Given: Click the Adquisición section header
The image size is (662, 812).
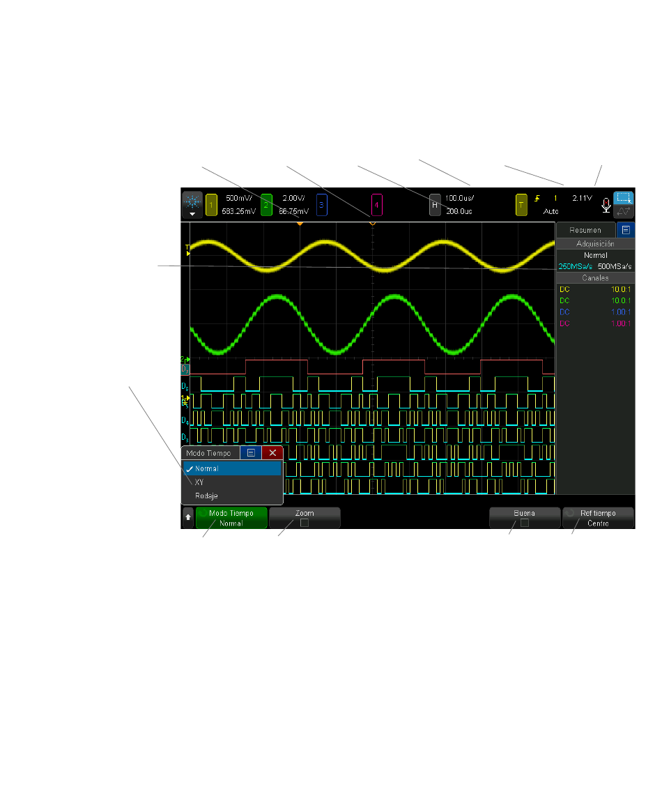Looking at the screenshot, I should click(595, 244).
